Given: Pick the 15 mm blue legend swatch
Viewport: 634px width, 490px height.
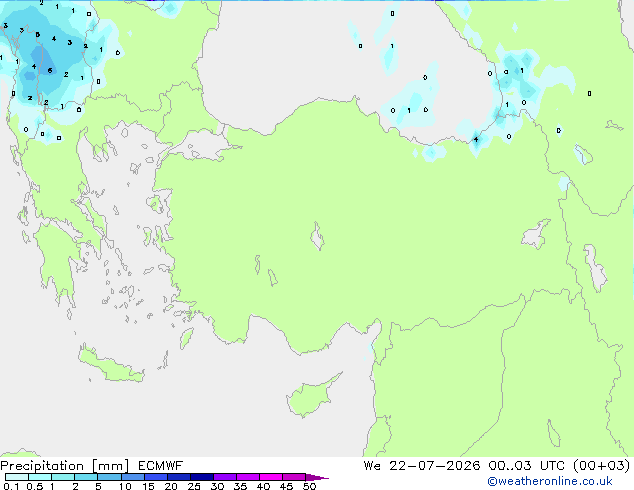Looking at the screenshot, I should pyautogui.click(x=156, y=477).
